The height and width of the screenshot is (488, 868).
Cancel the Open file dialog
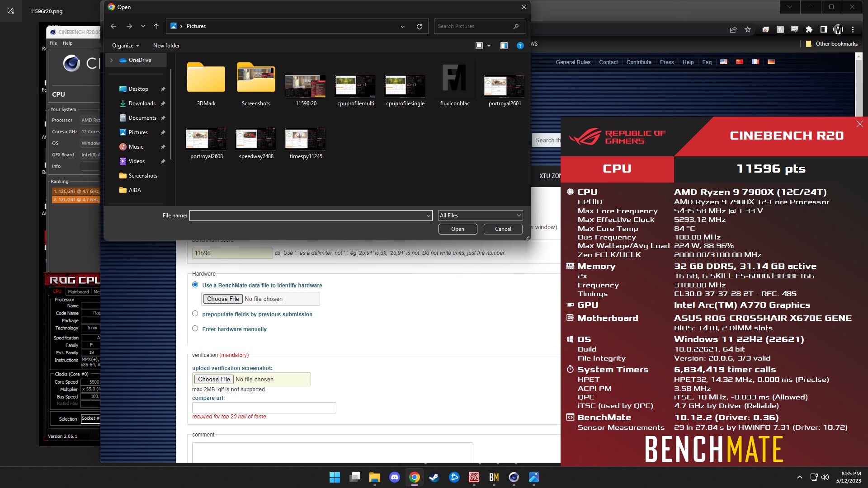[503, 229]
